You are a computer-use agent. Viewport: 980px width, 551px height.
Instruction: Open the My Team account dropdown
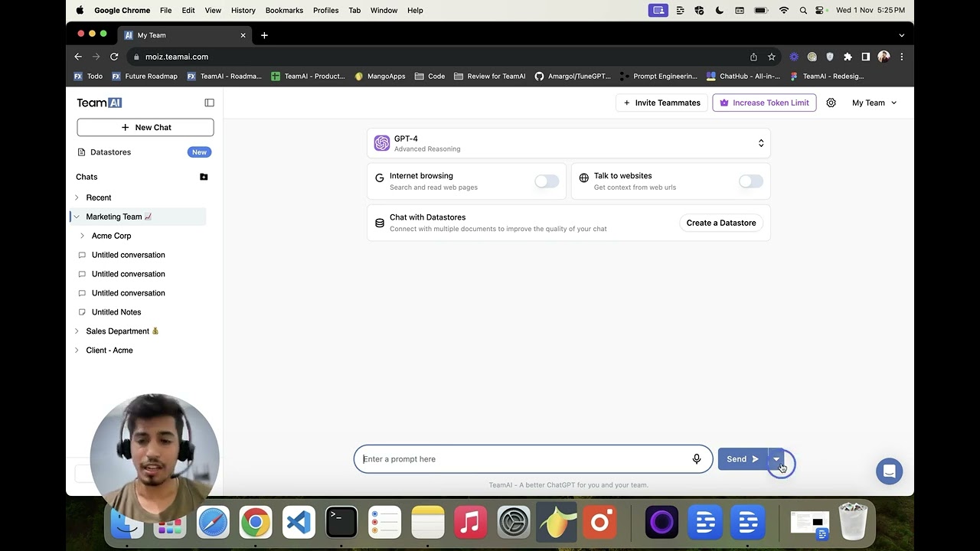click(873, 103)
